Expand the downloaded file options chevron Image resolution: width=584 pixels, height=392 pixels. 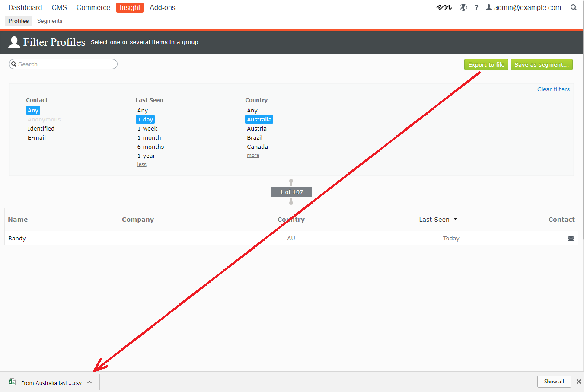(89, 382)
